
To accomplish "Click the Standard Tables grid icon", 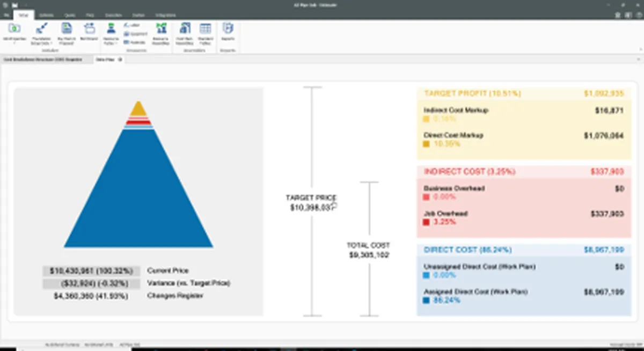I will 205,28.
